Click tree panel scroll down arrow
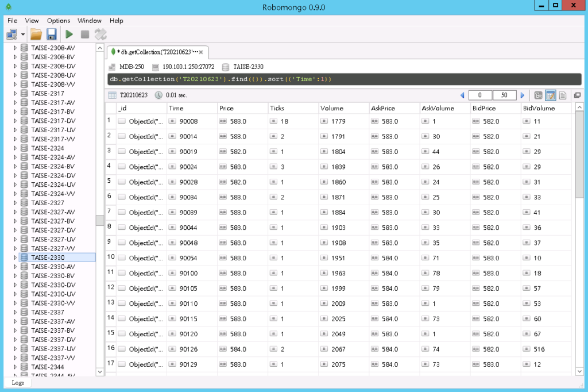Viewport: 588px width, 392px height. coord(100,372)
